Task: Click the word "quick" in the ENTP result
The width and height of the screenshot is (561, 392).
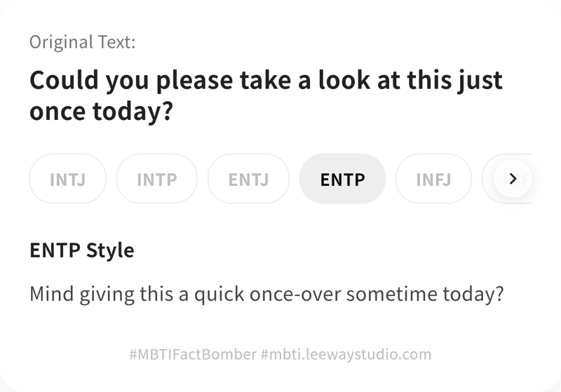Action: [214, 292]
